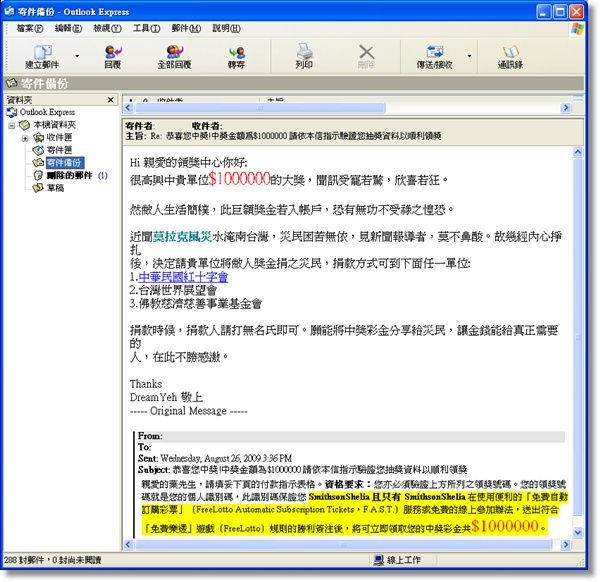Open the 編輯(E) Edit menu
The image size is (600, 582).
pyautogui.click(x=68, y=28)
